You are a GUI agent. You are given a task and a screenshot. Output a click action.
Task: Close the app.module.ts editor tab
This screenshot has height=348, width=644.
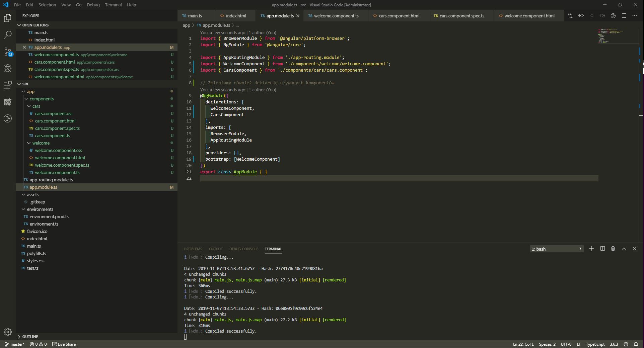pyautogui.click(x=298, y=16)
